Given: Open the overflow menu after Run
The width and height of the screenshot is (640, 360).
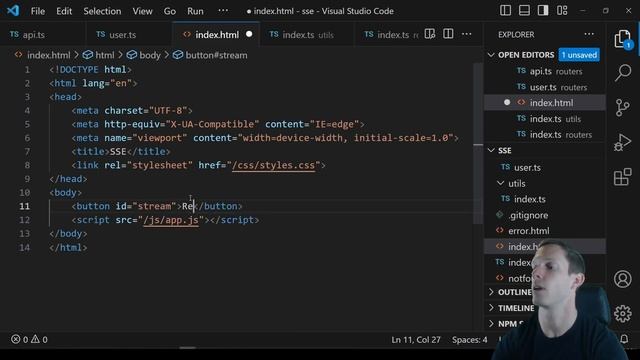Looking at the screenshot, I should coord(223,11).
